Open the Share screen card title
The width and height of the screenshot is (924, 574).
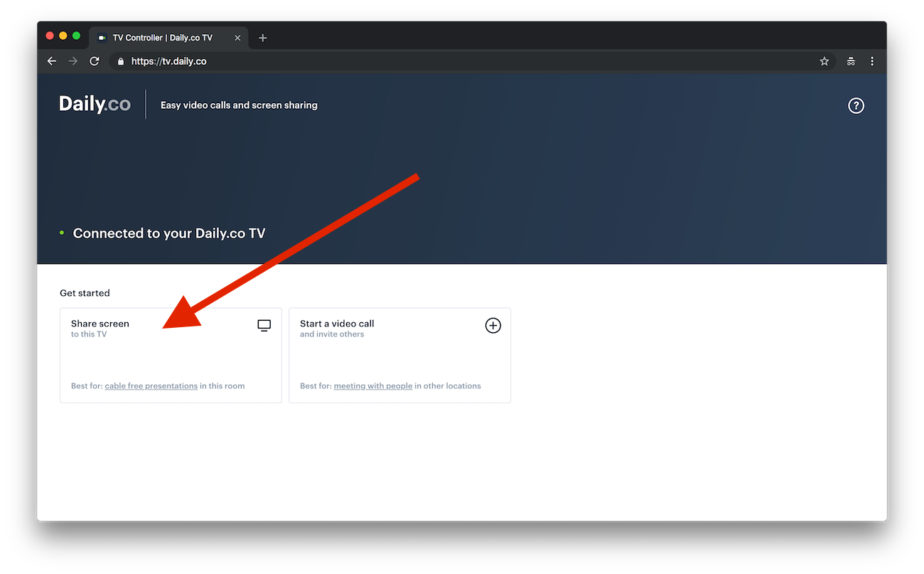[x=100, y=324]
